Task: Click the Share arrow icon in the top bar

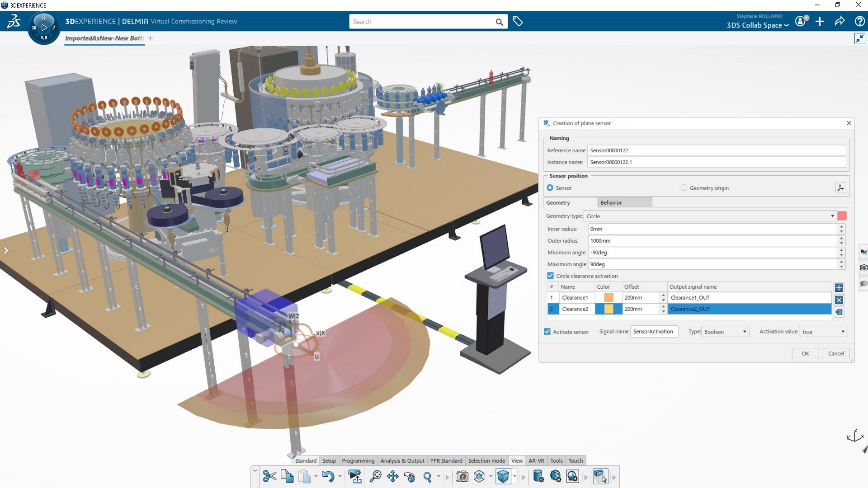Action: [840, 21]
